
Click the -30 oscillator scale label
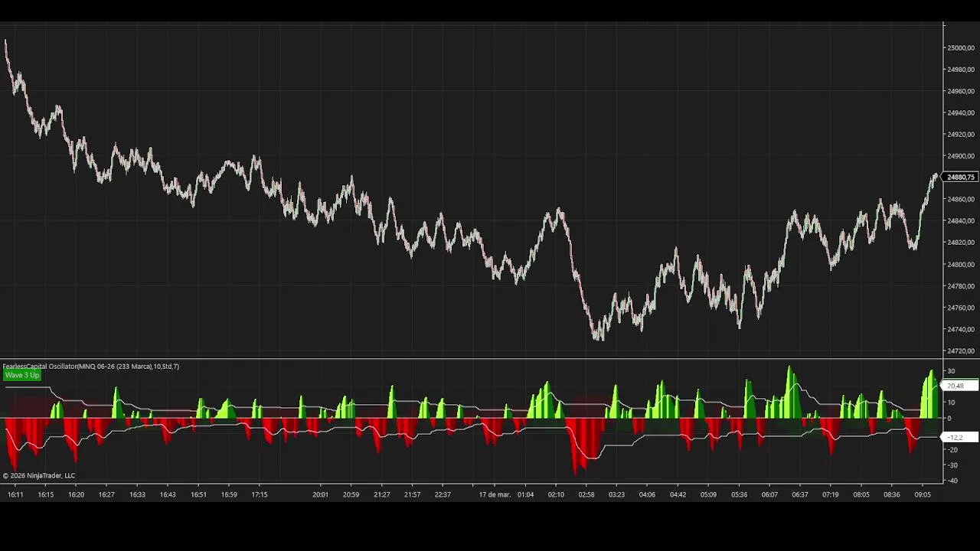[951, 465]
